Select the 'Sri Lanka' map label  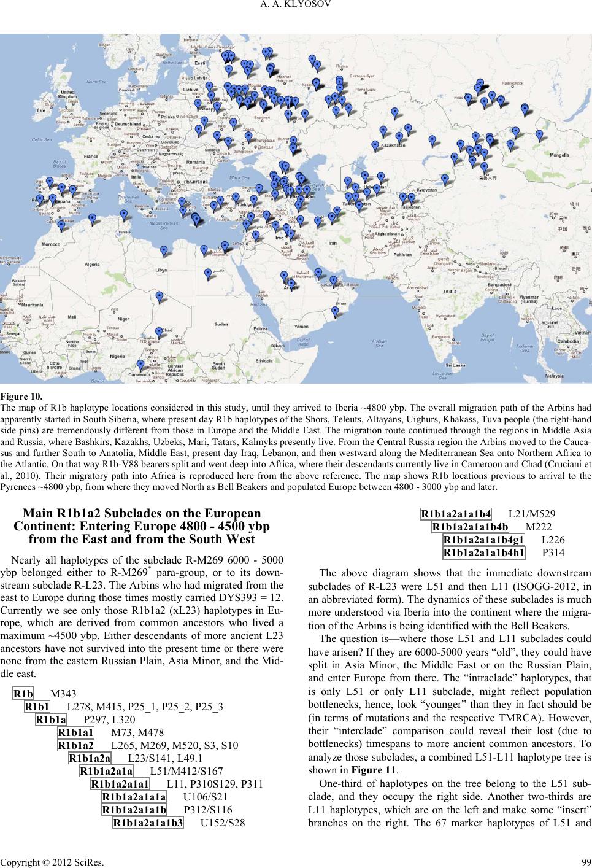click(456, 364)
